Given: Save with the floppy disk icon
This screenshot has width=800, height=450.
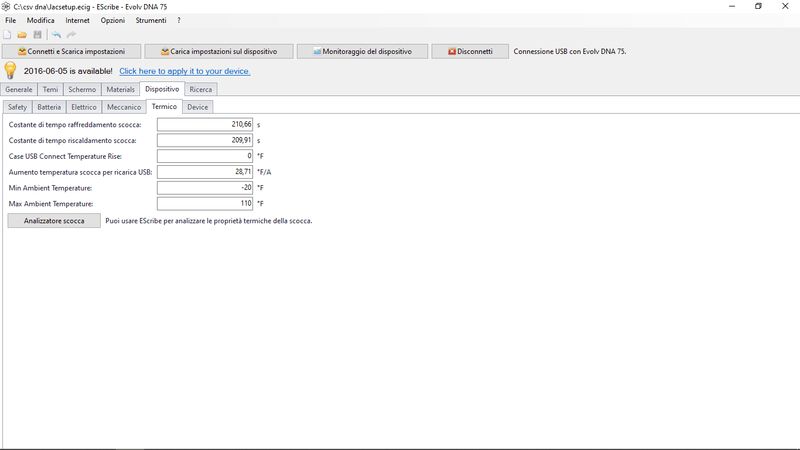Looking at the screenshot, I should [x=37, y=35].
